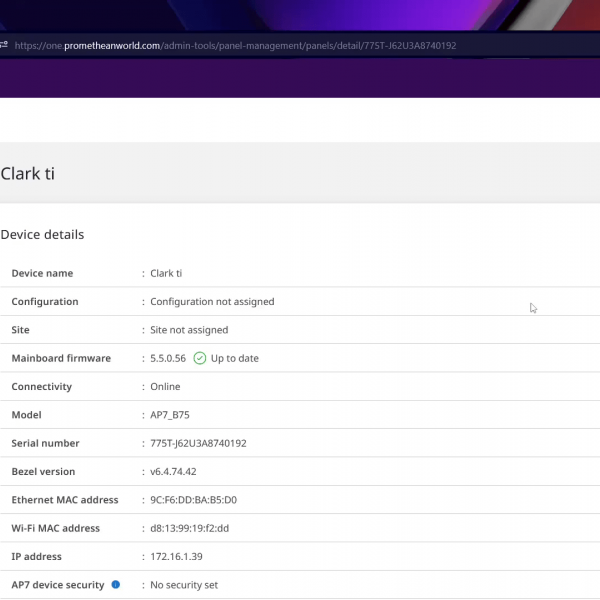Click the 'Site not assigned' value

(189, 330)
